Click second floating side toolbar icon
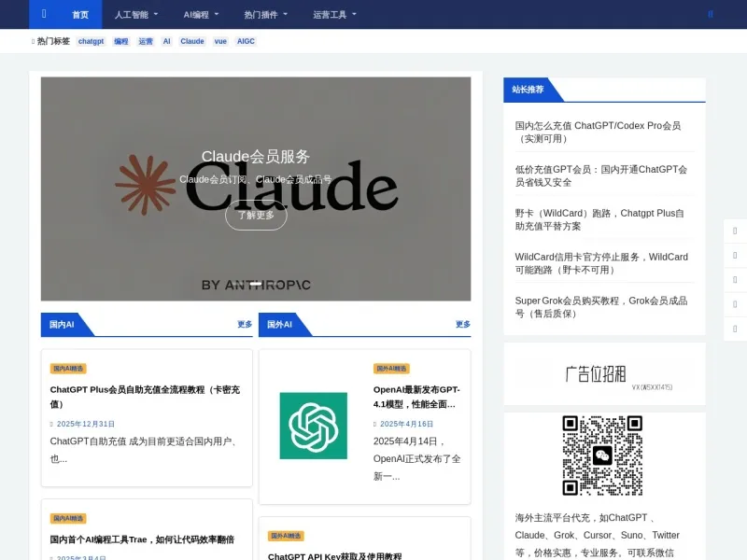This screenshot has width=747, height=560. click(735, 256)
